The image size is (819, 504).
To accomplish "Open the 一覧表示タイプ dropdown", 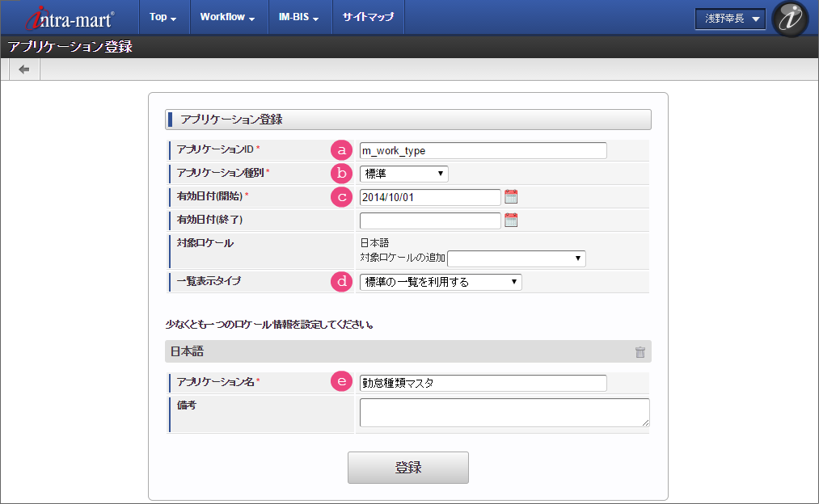I will (x=441, y=282).
